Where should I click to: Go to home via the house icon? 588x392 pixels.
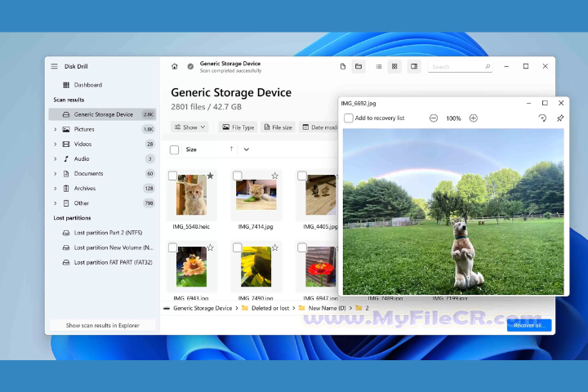tap(175, 66)
